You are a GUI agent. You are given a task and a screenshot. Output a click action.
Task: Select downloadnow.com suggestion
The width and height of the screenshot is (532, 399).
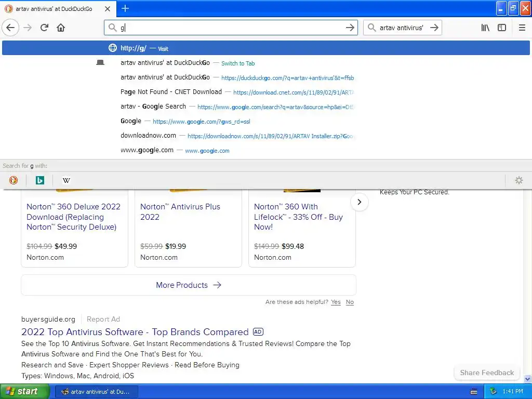click(x=265, y=136)
